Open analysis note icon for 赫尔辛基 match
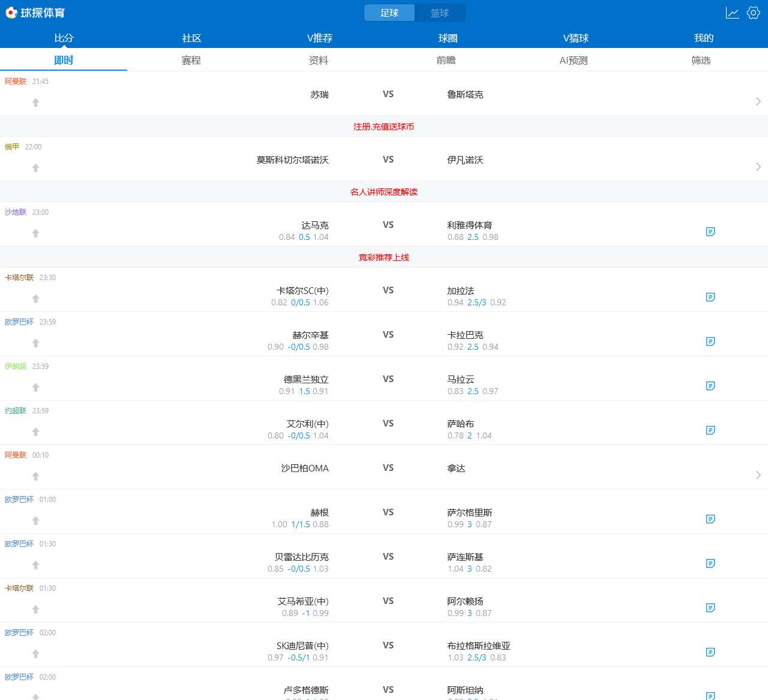This screenshot has height=700, width=768. point(710,341)
